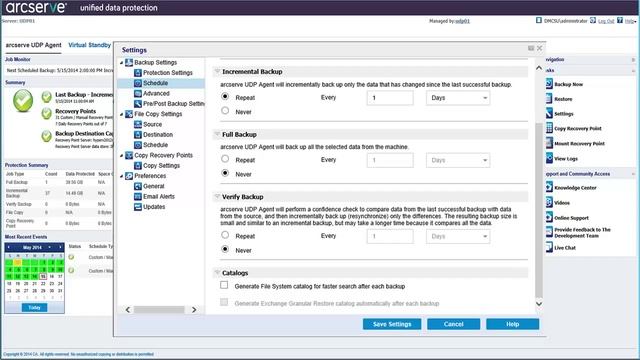Select Repeat for Verify Backup

(225, 235)
